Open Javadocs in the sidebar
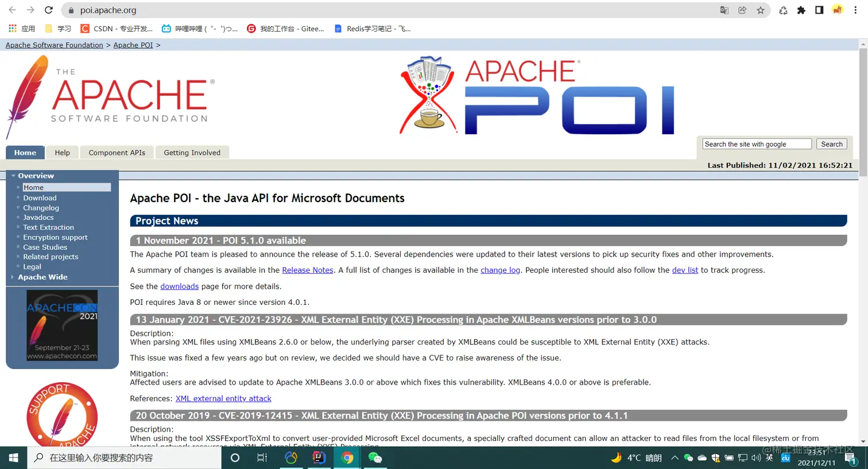 38,217
